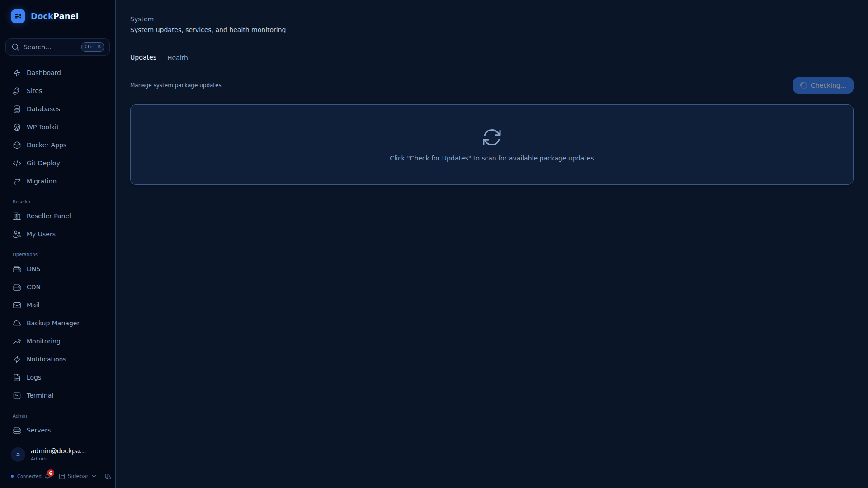
Task: Go to Databases via cylinder icon
Action: coord(17,109)
